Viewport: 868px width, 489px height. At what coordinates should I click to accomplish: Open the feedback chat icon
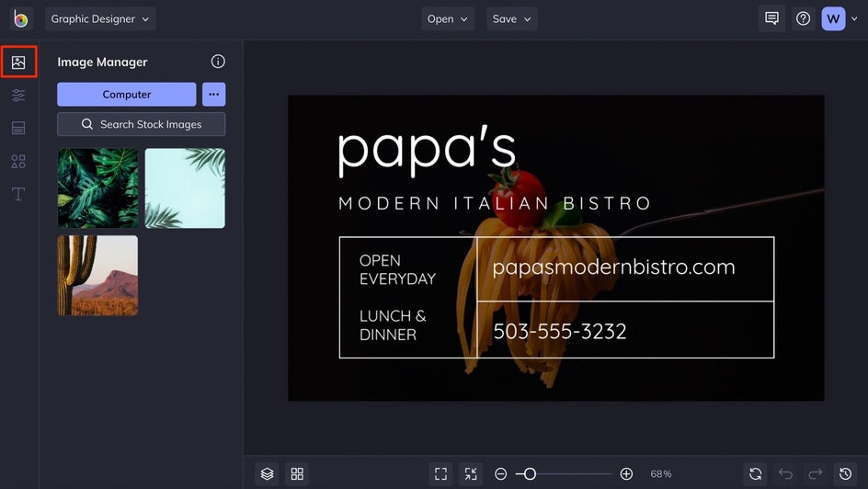click(x=771, y=18)
